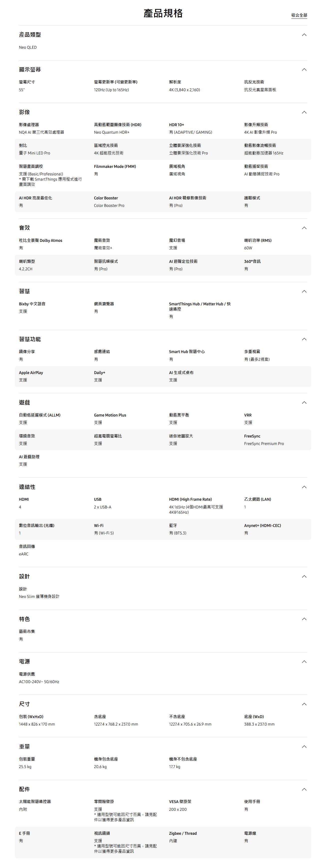Collapse 遊戲 specs via chevron icon
Viewport: 319px width, 868px height.
point(304,403)
